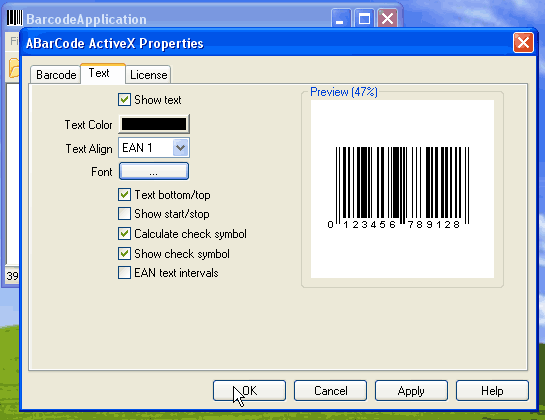Apply the property changes
This screenshot has width=545, height=420.
tap(411, 390)
